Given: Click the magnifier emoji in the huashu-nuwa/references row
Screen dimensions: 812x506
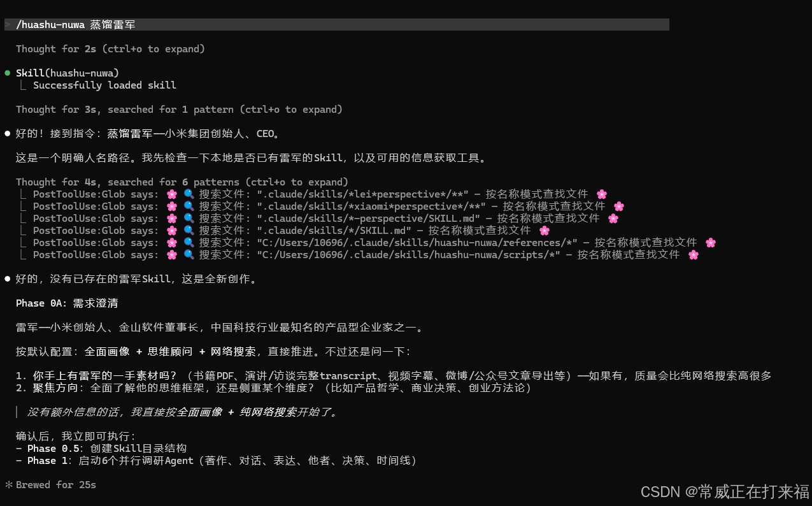Looking at the screenshot, I should 189,243.
